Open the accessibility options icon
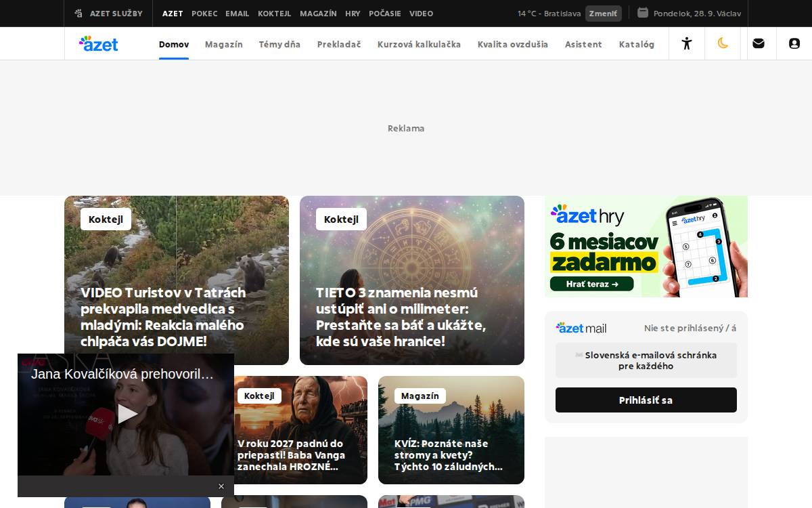Image resolution: width=812 pixels, height=508 pixels. click(687, 43)
